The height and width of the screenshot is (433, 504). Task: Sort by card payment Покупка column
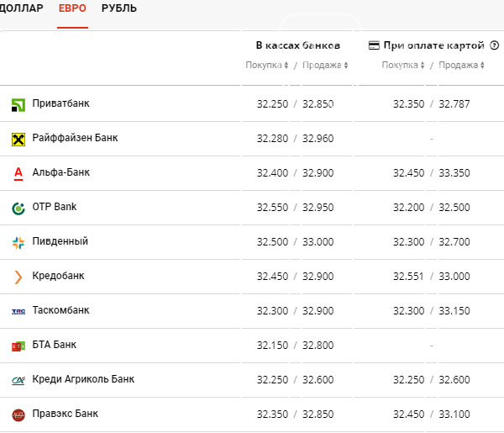(403, 65)
